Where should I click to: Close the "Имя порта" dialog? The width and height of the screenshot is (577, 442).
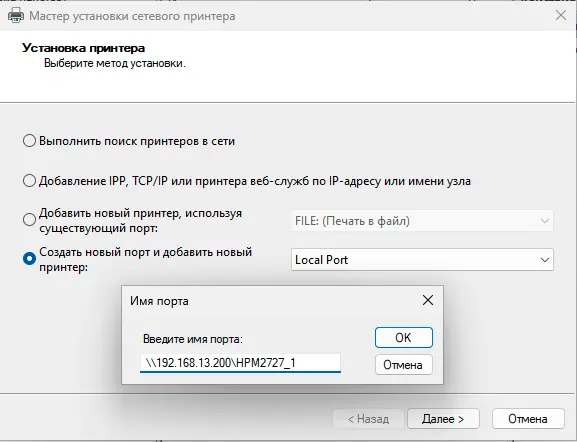click(x=428, y=300)
